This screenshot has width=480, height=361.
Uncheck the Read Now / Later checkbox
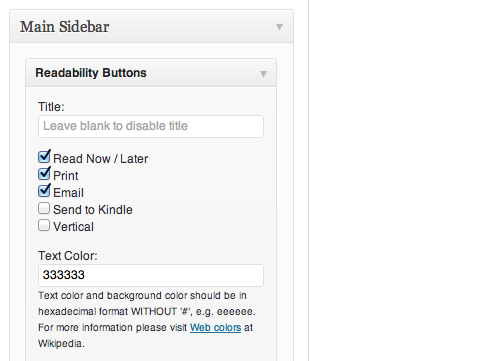pyautogui.click(x=44, y=156)
